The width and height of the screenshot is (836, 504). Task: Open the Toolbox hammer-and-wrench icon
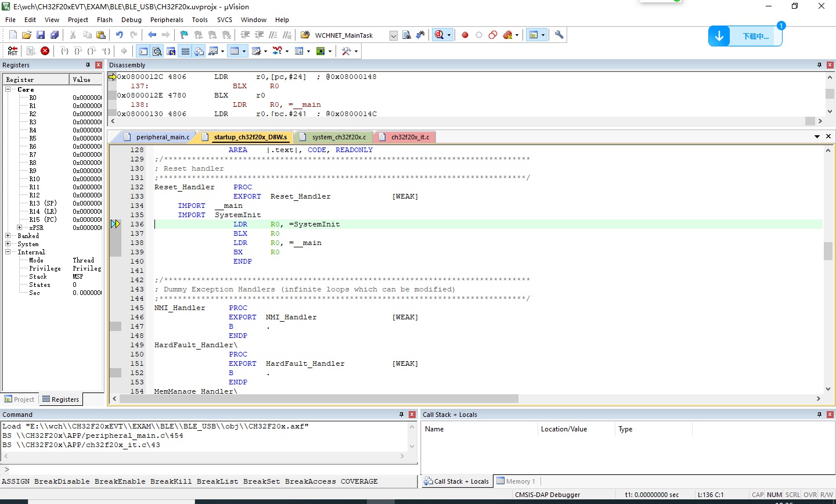[x=347, y=51]
